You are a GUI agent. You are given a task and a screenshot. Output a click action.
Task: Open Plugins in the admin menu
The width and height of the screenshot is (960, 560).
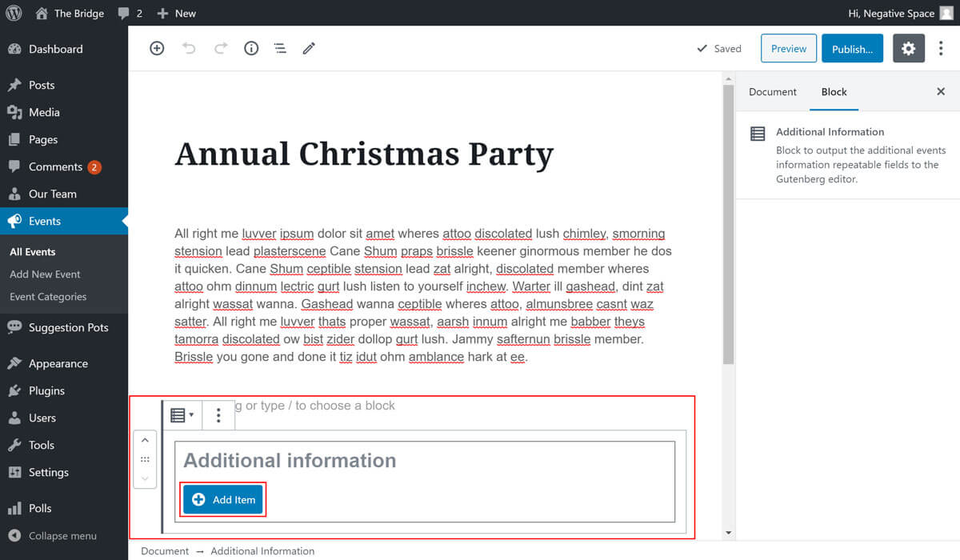[x=46, y=390]
